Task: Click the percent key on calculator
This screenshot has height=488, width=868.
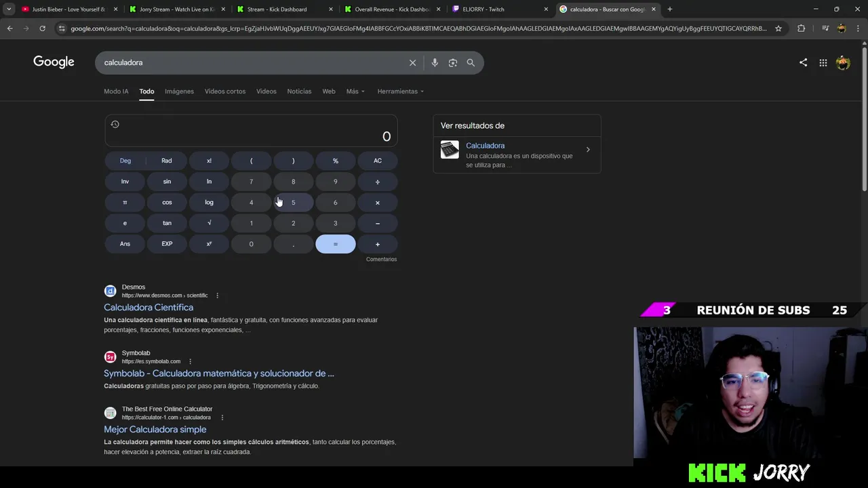Action: (335, 161)
